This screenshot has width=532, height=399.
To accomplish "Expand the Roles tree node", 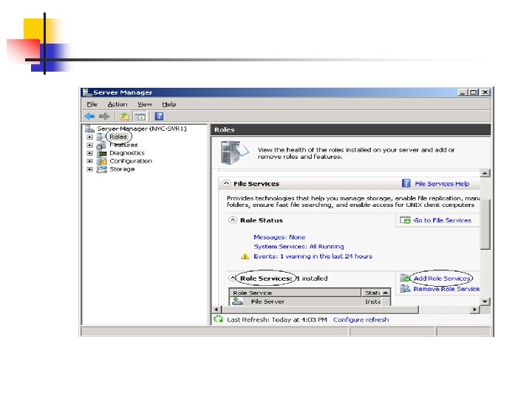I will (89, 137).
